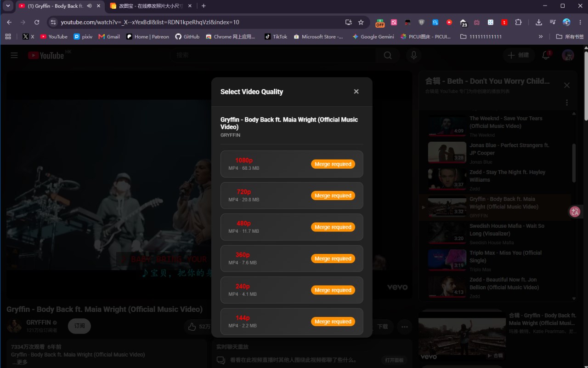Subscribe to GRYFFIN with the 订阅 button
The height and width of the screenshot is (368, 588).
[79, 326]
